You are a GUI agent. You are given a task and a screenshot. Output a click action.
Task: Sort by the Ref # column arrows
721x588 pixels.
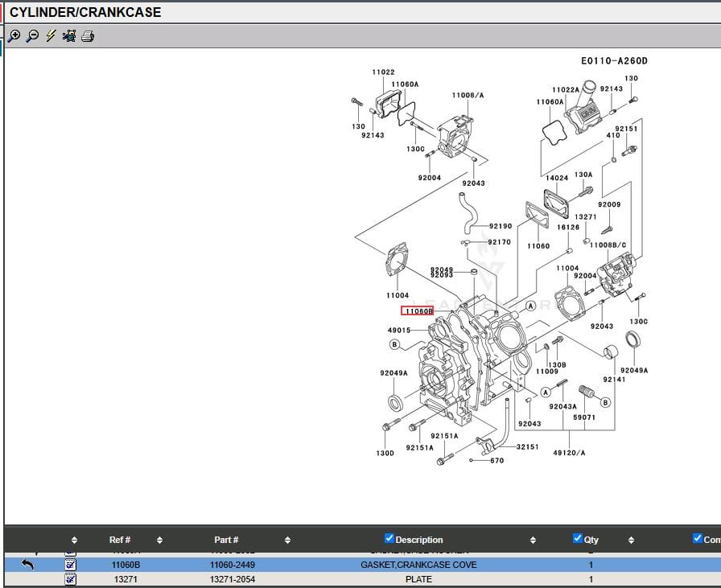click(159, 540)
